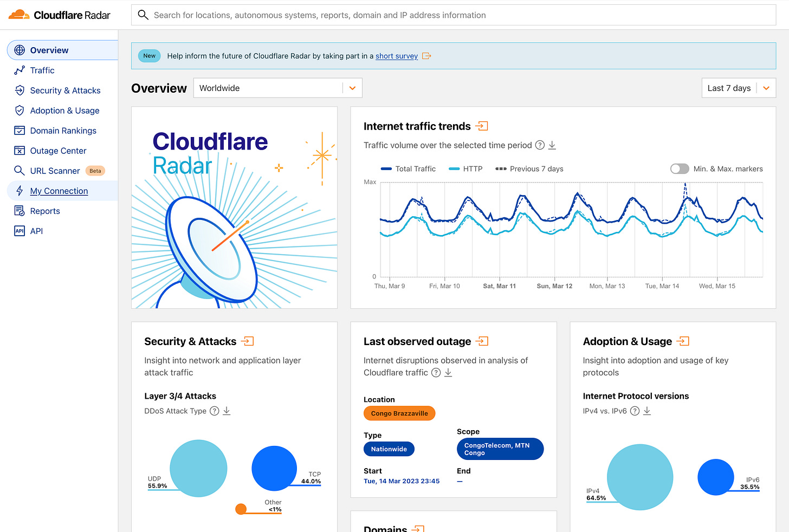Click the IPv6 35.5% bubble
789x532 pixels.
pyautogui.click(x=716, y=477)
